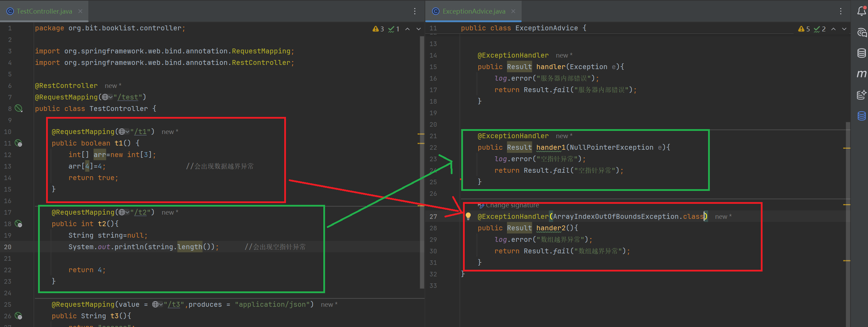Click line number 20 in left editor gutter

coord(8,247)
